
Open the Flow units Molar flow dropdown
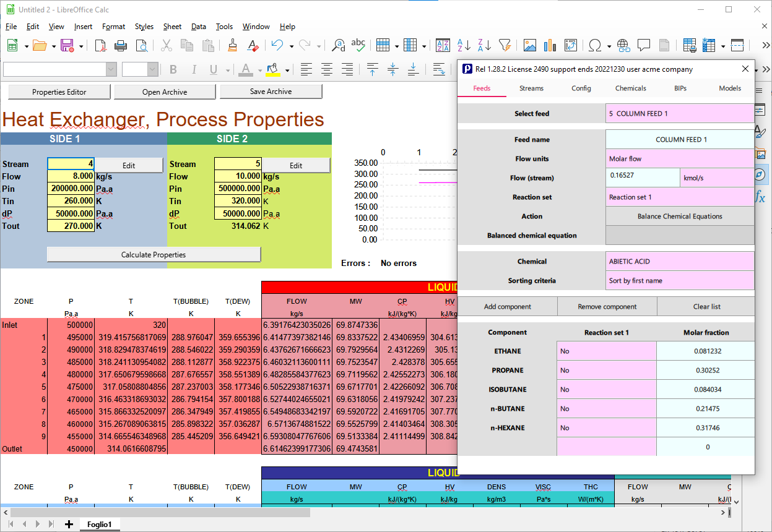[x=680, y=158]
